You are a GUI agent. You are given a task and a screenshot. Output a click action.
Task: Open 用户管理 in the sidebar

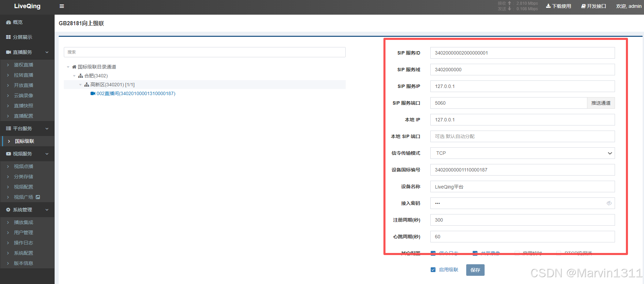[x=24, y=233]
